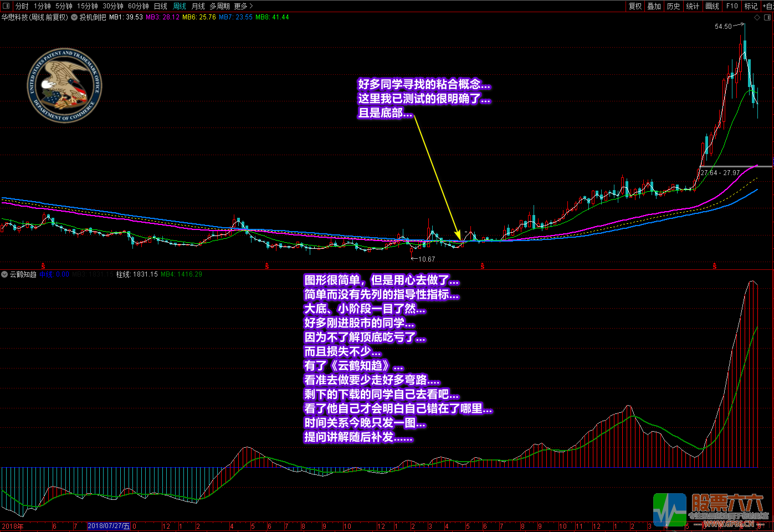Click the 华懋科技(周线.前复权) stock title
Image resolution: width=774 pixels, height=532 pixels.
34,17
